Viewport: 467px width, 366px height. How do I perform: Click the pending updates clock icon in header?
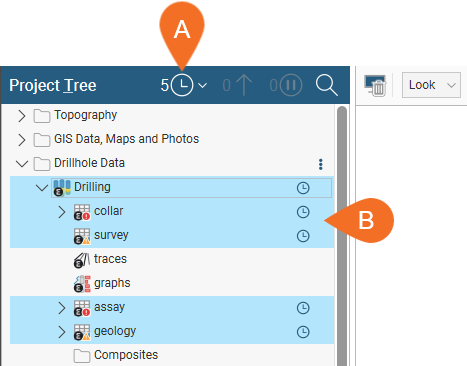coord(182,85)
